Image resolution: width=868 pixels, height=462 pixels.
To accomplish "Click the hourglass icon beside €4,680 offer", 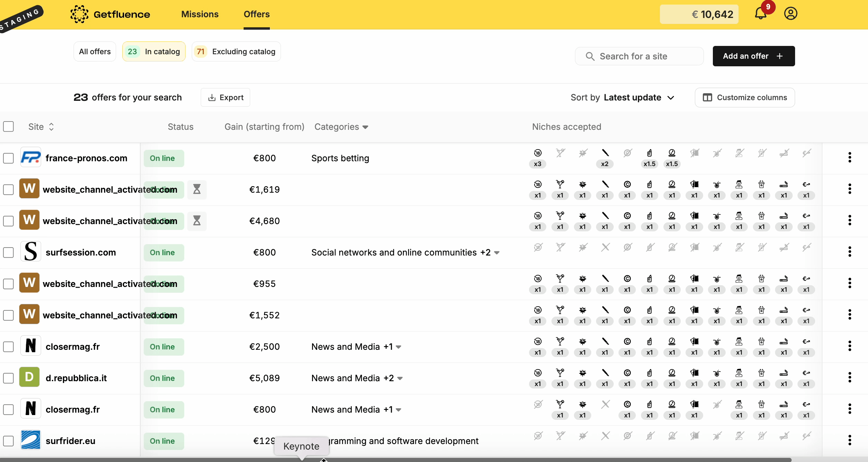I will pos(197,221).
